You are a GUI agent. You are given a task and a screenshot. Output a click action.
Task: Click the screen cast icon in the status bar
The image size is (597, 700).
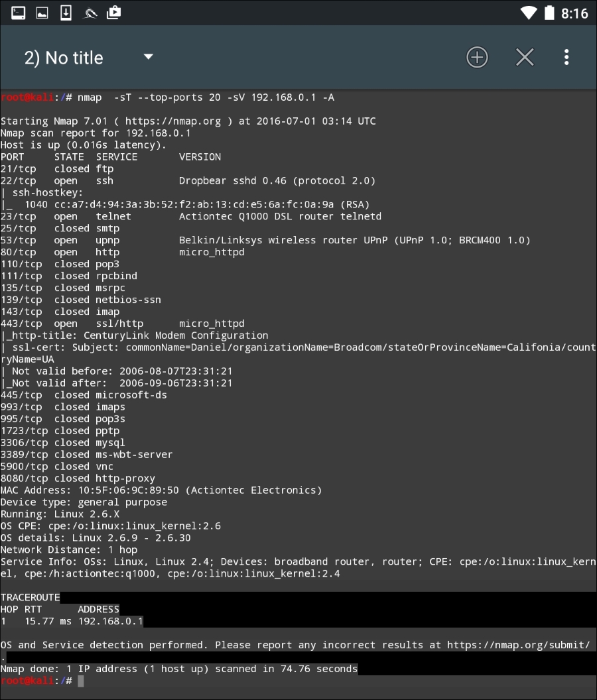113,12
